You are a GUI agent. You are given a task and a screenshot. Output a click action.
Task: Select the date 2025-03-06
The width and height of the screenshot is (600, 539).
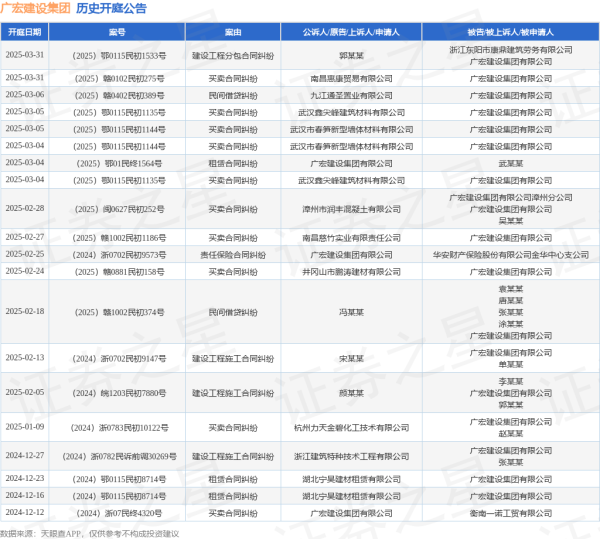click(x=24, y=94)
